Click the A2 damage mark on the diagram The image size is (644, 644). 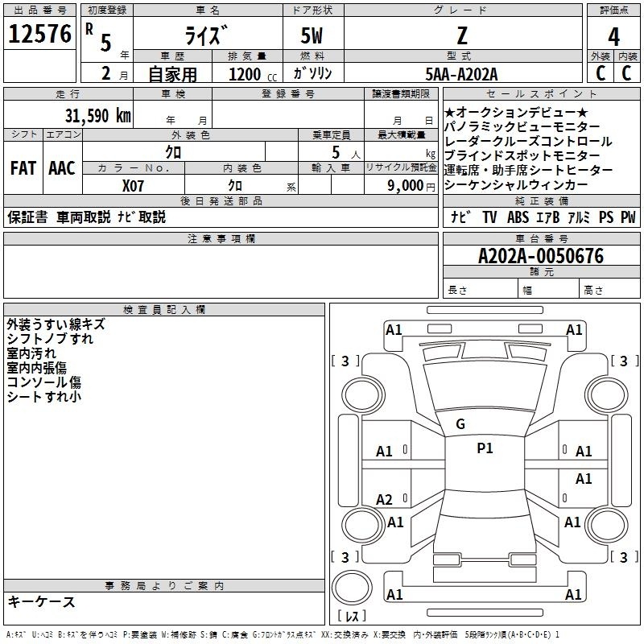385,500
